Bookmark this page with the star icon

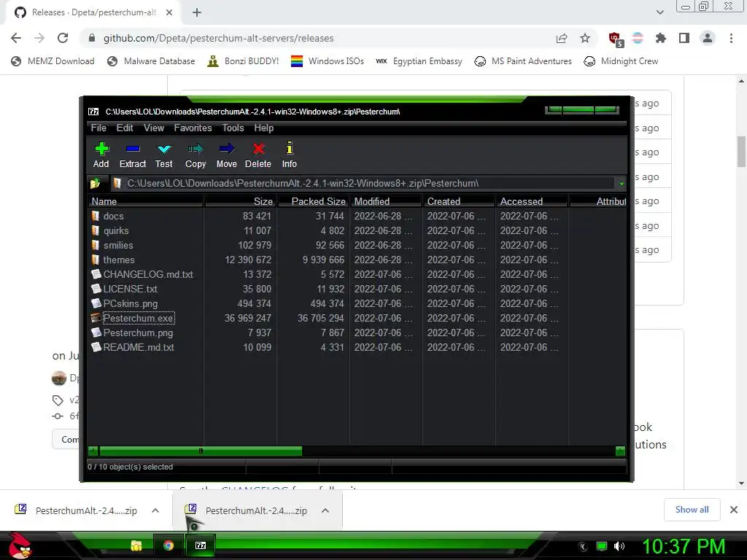(x=585, y=38)
